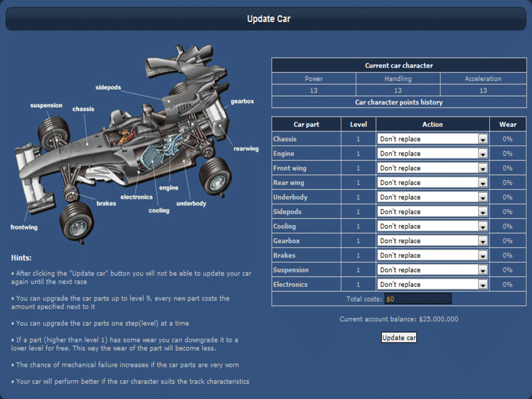
Task: Open the Gearbox action dropdown
Action: coord(432,241)
